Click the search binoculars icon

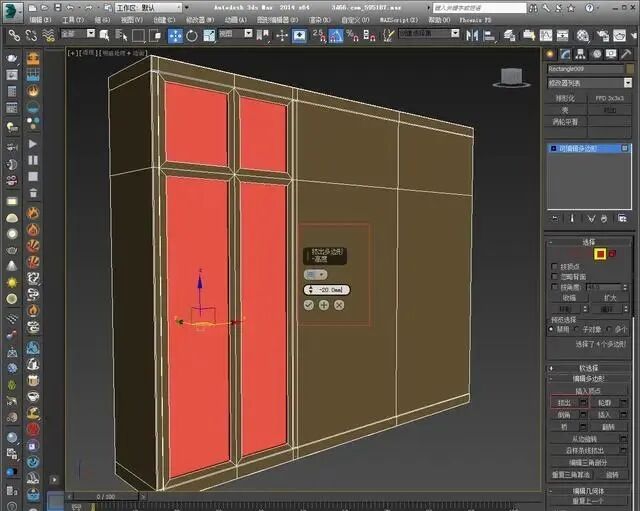coord(533,7)
